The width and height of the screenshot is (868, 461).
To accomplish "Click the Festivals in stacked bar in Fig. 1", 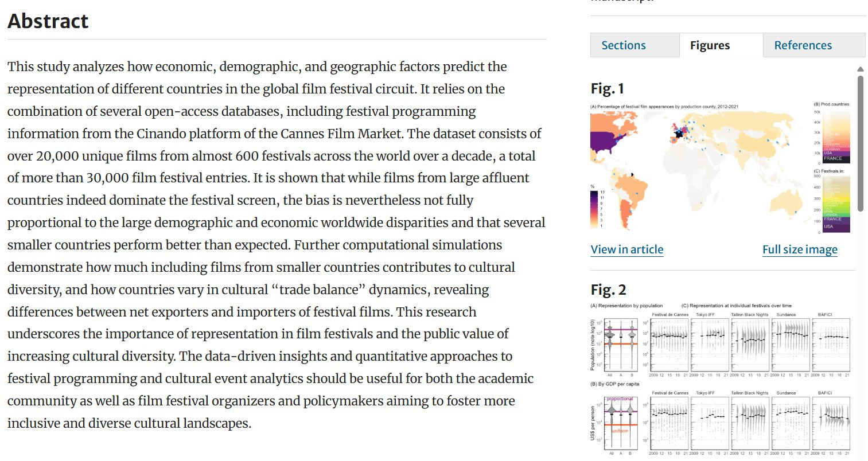I will click(x=836, y=204).
